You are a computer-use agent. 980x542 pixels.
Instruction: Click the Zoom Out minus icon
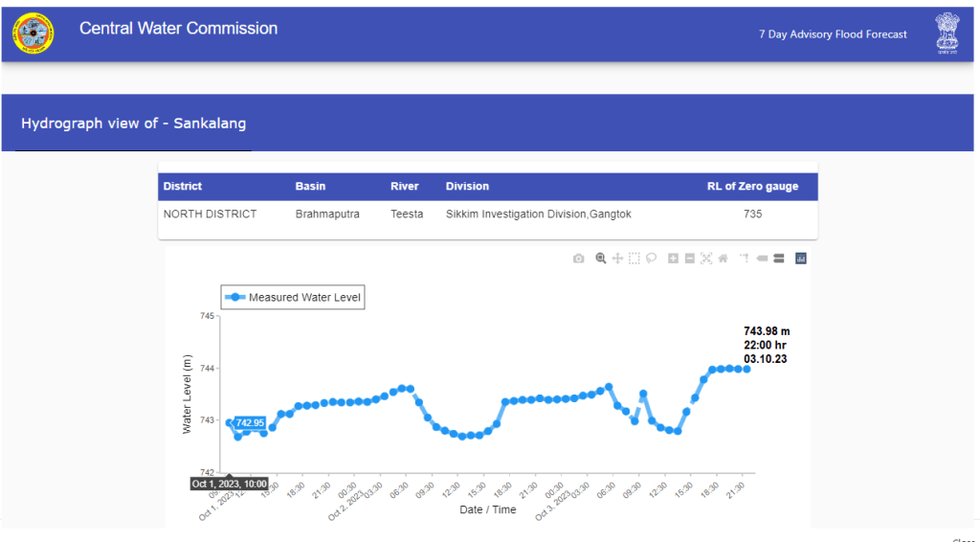click(x=690, y=259)
